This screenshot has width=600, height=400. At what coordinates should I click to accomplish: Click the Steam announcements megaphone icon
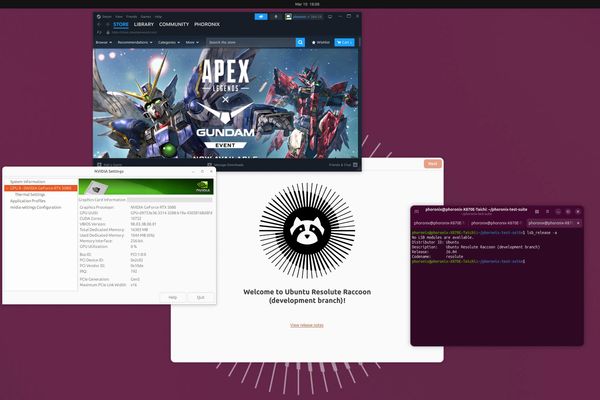click(261, 17)
